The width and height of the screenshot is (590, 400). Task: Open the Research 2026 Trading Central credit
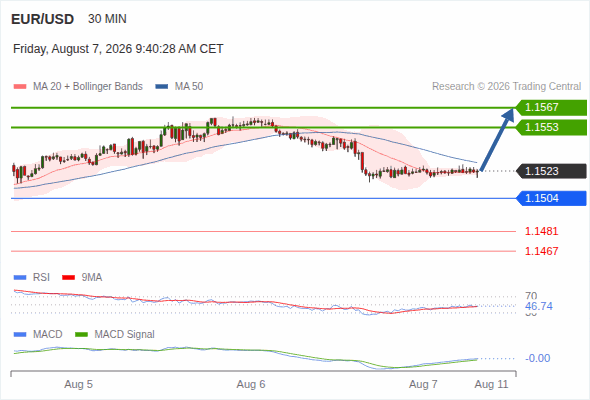coord(506,87)
